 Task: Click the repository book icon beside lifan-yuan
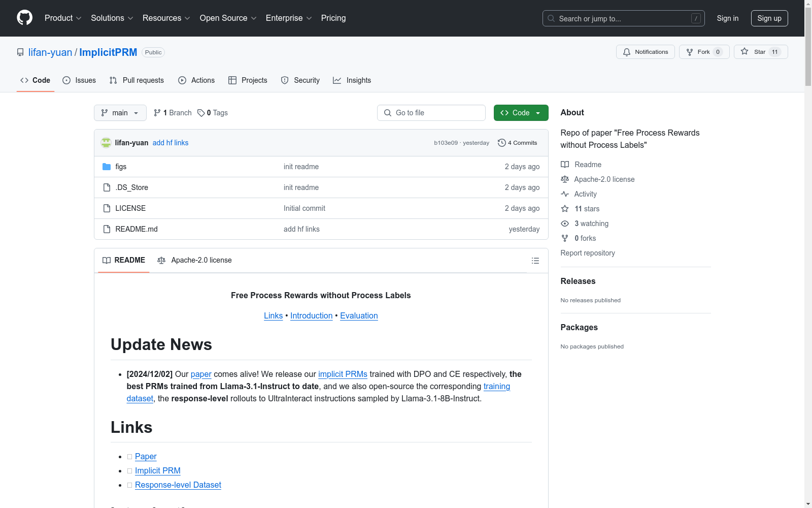click(20, 52)
